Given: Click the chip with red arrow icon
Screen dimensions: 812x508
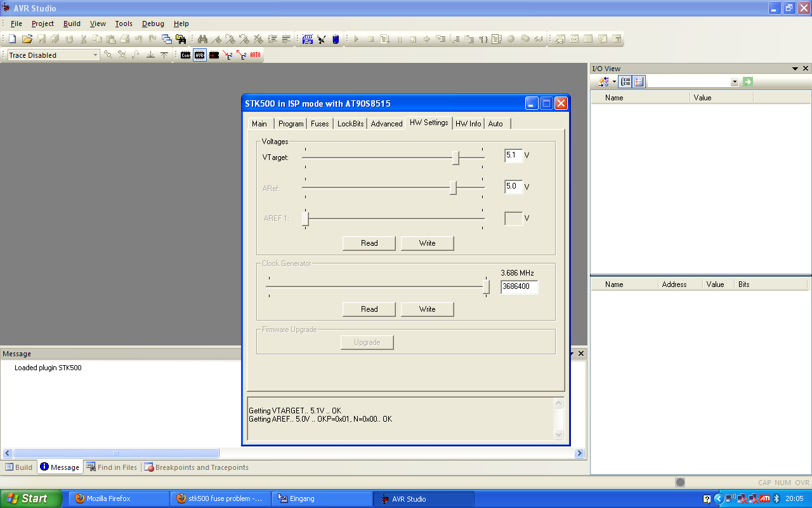Looking at the screenshot, I should (214, 55).
